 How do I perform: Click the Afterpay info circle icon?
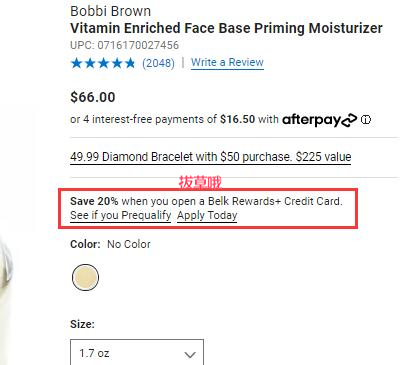coord(366,119)
